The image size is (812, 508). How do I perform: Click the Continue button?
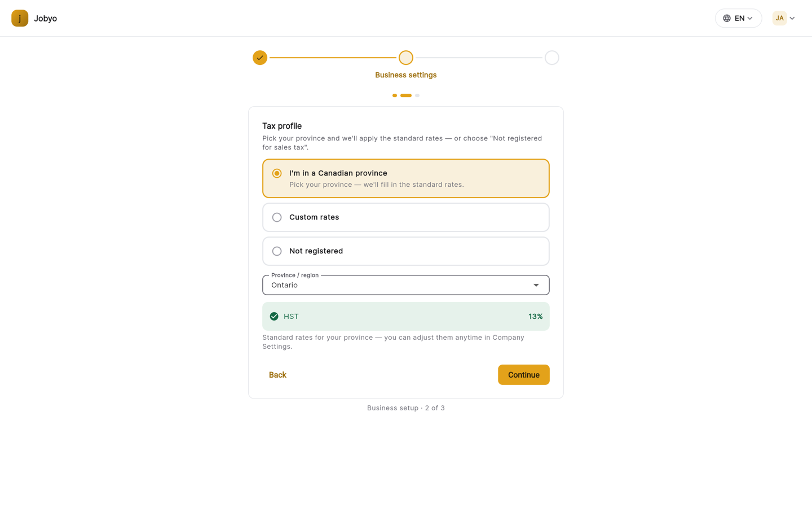(524, 375)
